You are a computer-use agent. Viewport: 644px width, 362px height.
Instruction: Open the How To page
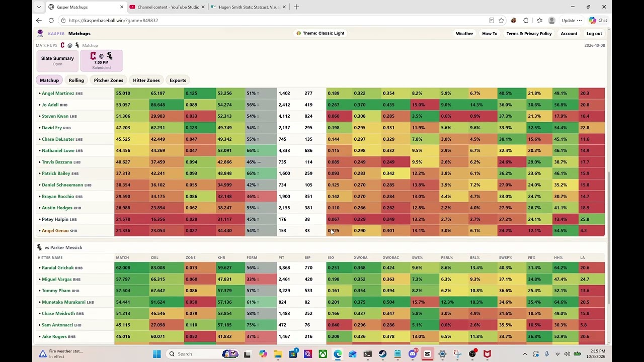coord(490,34)
